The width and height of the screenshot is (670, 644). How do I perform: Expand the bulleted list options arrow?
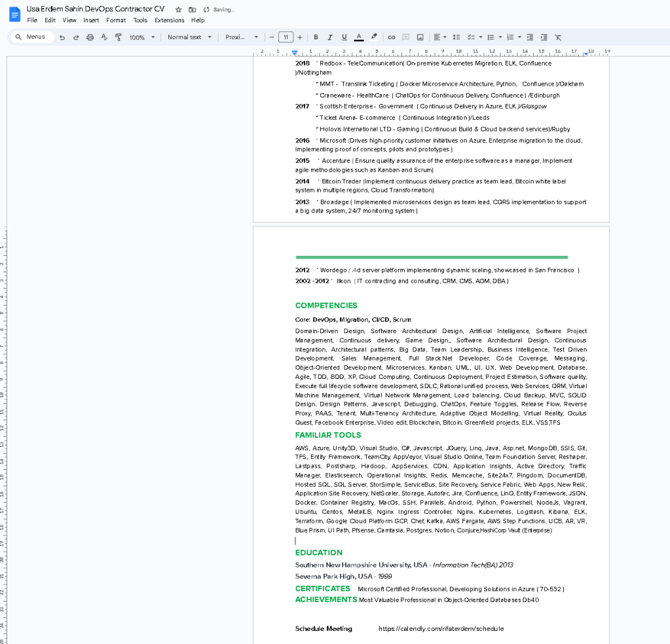pyautogui.click(x=500, y=37)
